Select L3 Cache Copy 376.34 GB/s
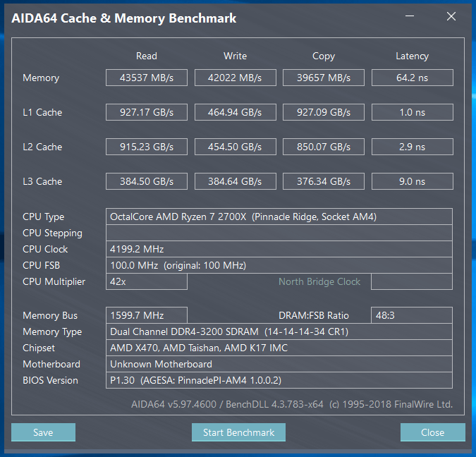This screenshot has height=457, width=476. (324, 181)
